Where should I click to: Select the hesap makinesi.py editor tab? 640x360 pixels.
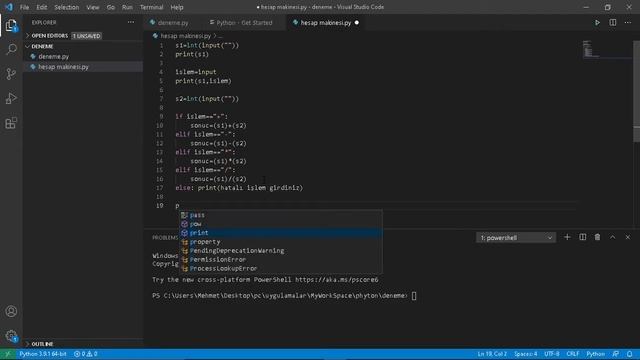(x=325, y=23)
